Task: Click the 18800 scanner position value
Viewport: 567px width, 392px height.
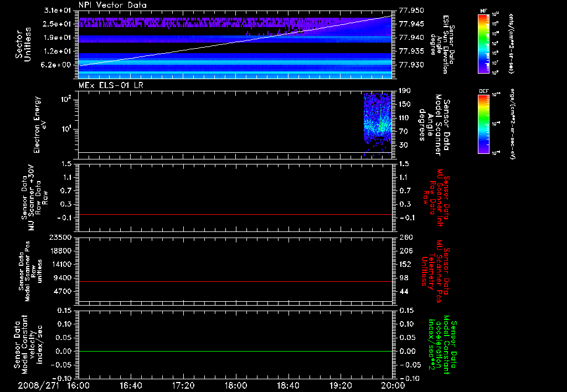Action: pos(60,251)
